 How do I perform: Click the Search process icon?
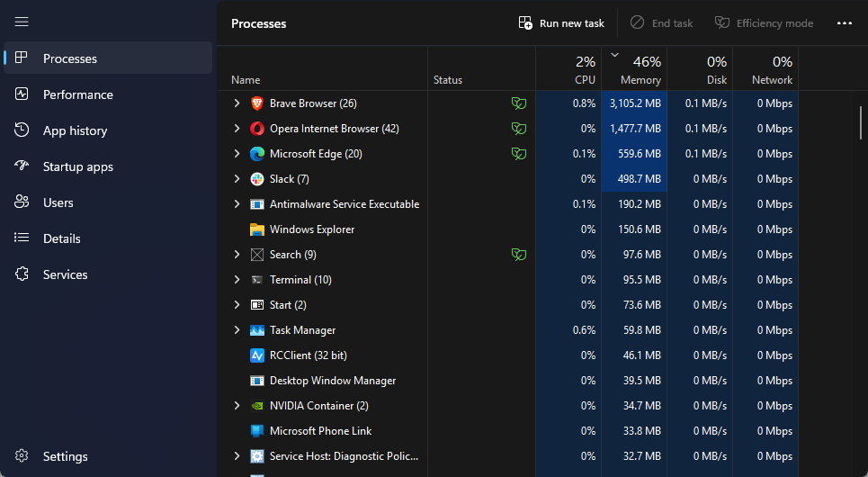(257, 255)
